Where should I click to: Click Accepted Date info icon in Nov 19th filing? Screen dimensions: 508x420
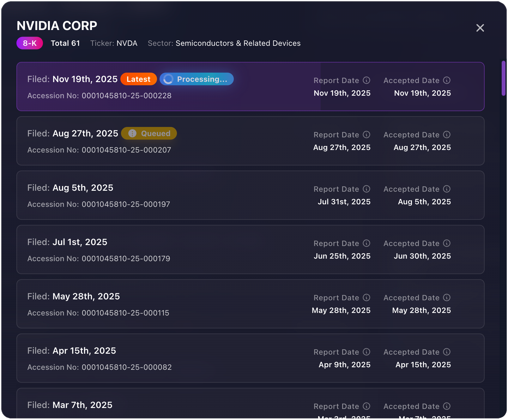[447, 80]
